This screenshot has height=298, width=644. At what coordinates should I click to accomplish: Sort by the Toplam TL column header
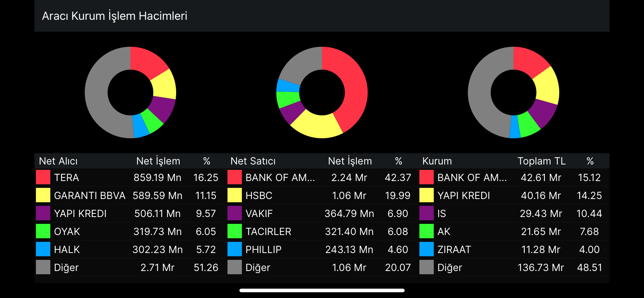[541, 161]
